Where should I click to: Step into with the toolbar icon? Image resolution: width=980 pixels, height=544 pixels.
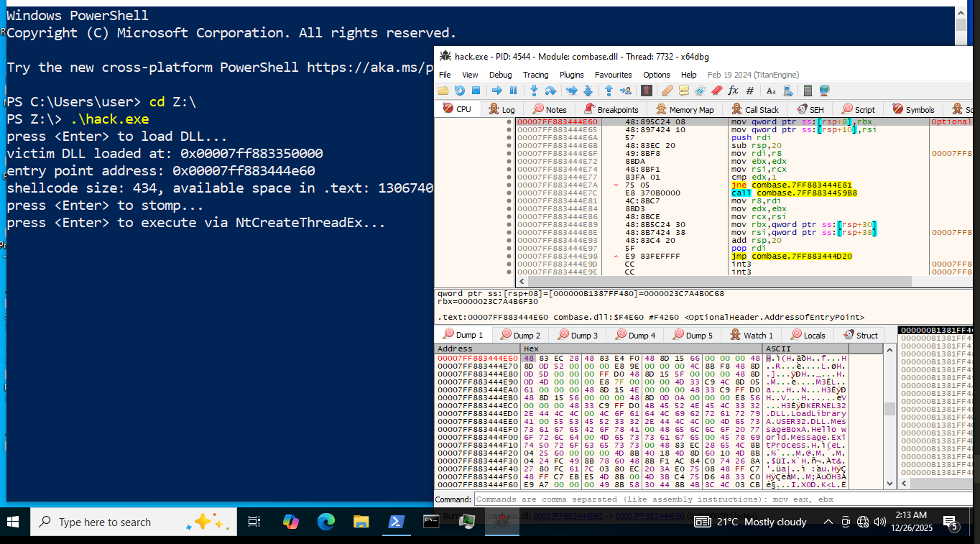point(534,91)
